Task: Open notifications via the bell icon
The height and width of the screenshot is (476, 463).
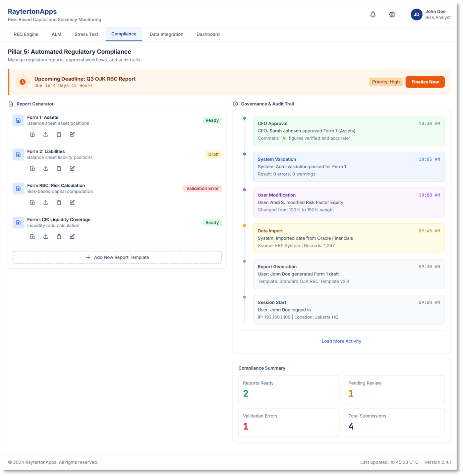Action: coord(373,14)
